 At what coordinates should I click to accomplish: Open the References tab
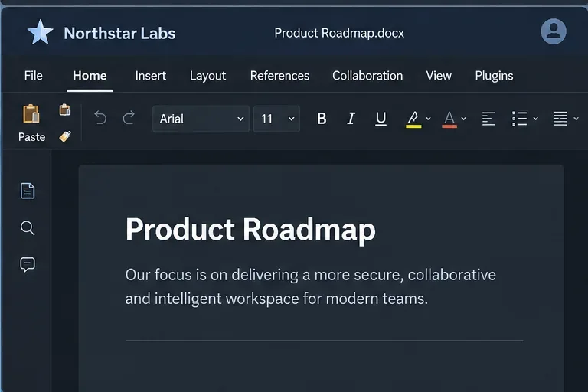point(279,76)
